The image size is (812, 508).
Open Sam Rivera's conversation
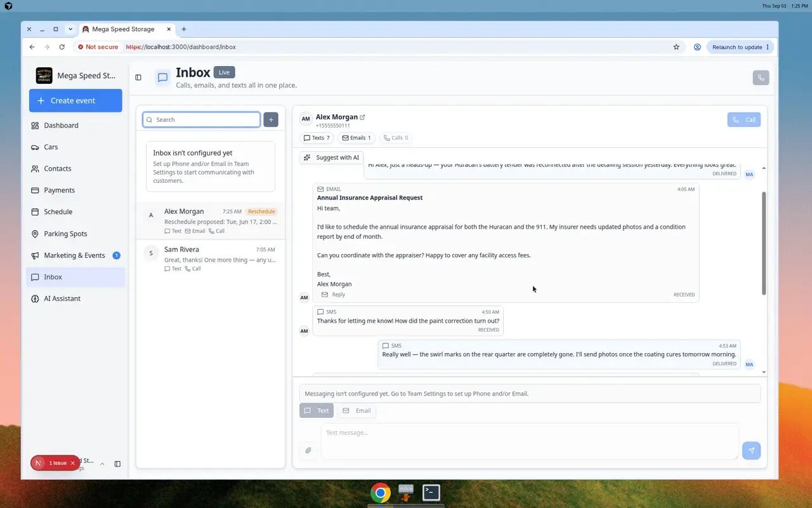pyautogui.click(x=211, y=258)
